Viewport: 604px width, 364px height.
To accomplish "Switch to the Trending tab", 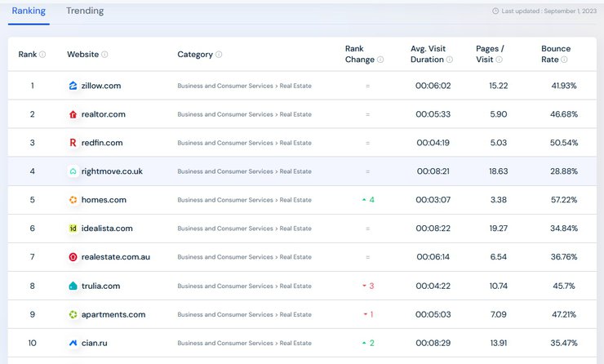I will (x=85, y=11).
